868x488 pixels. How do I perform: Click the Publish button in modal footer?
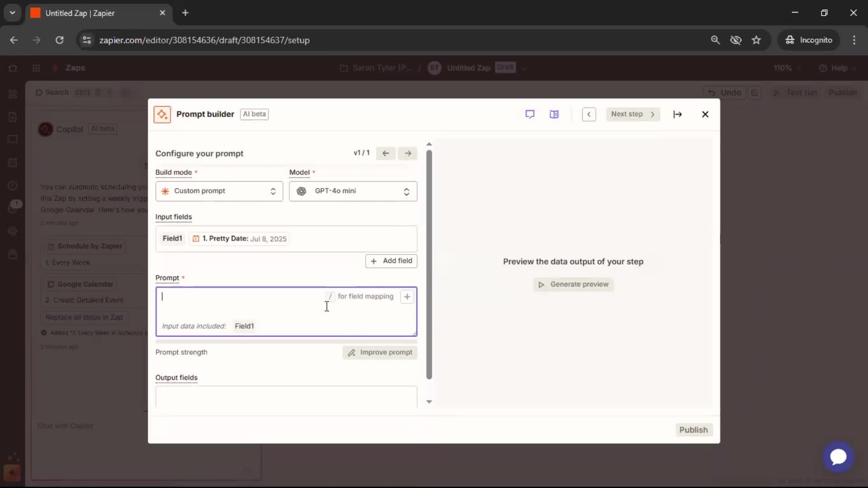pyautogui.click(x=693, y=430)
